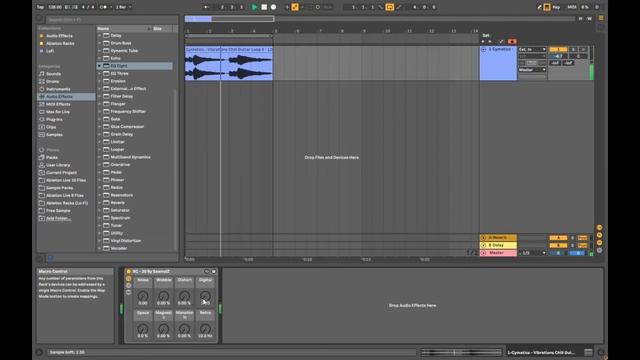Click the Key map mode button
This screenshot has width=640, height=360.
[556, 7]
